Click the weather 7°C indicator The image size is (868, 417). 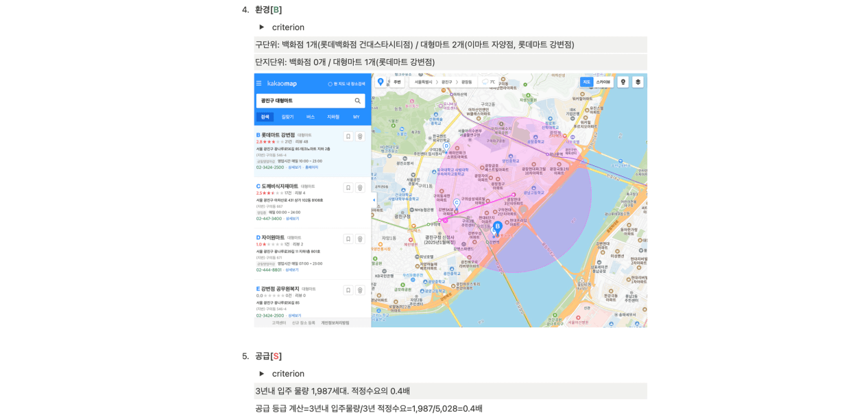coord(489,82)
